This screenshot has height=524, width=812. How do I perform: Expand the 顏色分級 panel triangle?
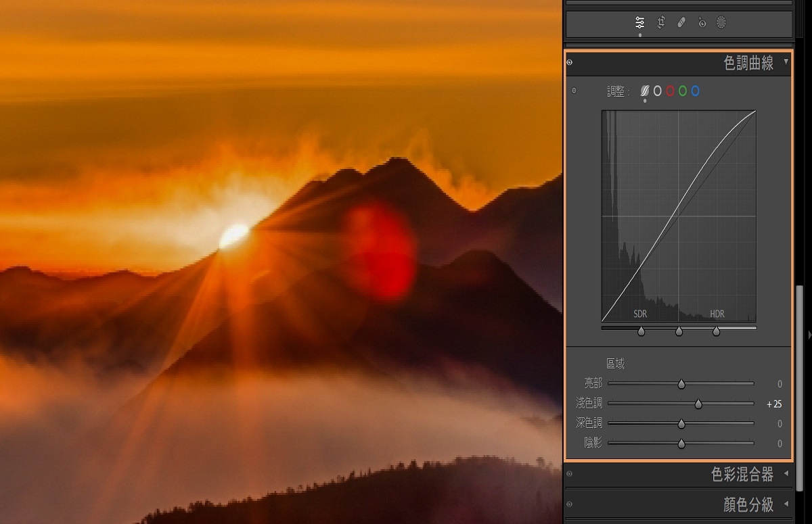tap(786, 504)
